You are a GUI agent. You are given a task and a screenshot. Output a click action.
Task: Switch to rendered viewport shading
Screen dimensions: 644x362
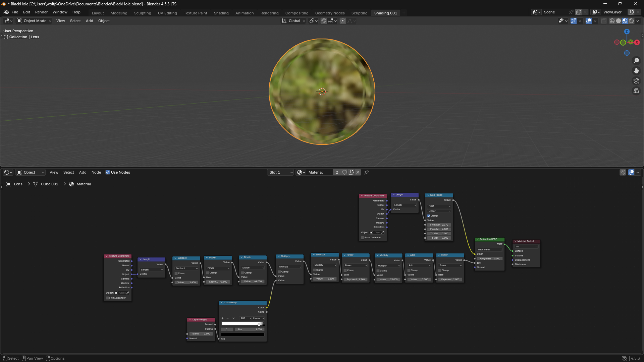[631, 21]
